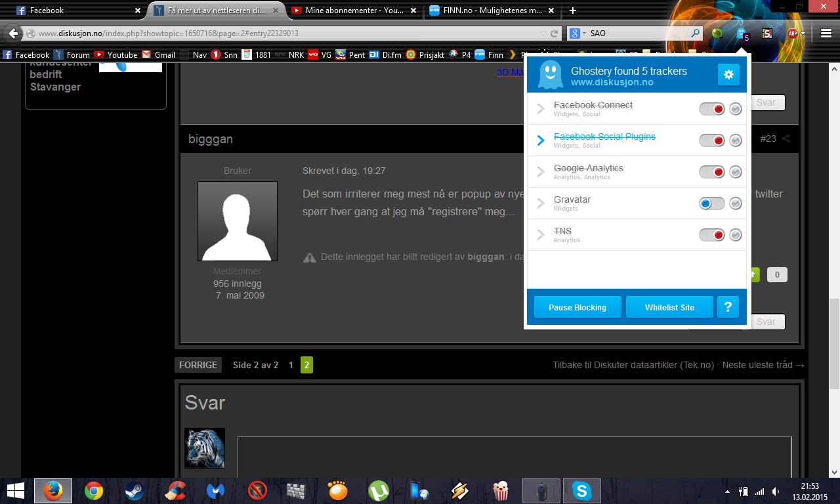The width and height of the screenshot is (840, 504).
Task: Open the Forum bookmark
Action: point(72,54)
